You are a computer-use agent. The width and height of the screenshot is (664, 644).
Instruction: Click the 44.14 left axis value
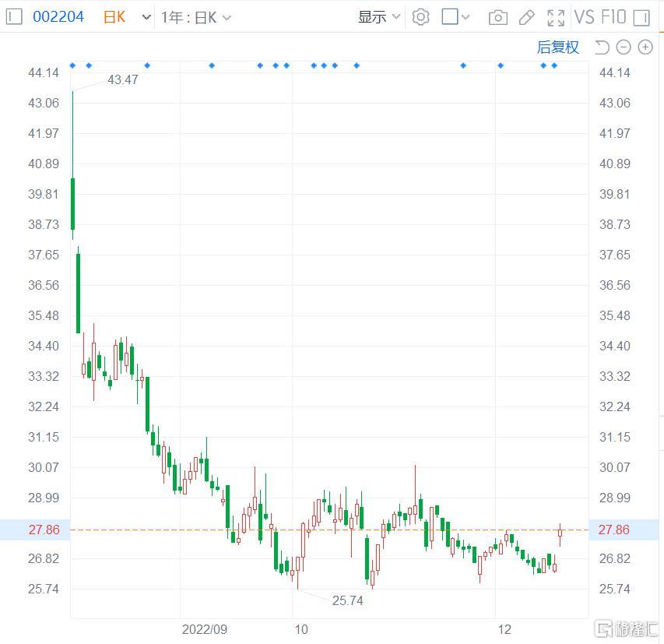click(x=43, y=72)
